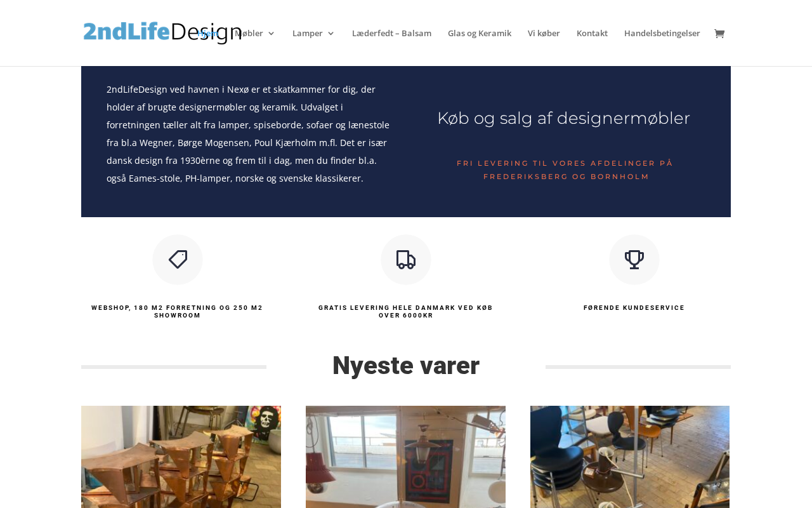Open the red lamp product image
812x508 pixels.
coord(405,457)
